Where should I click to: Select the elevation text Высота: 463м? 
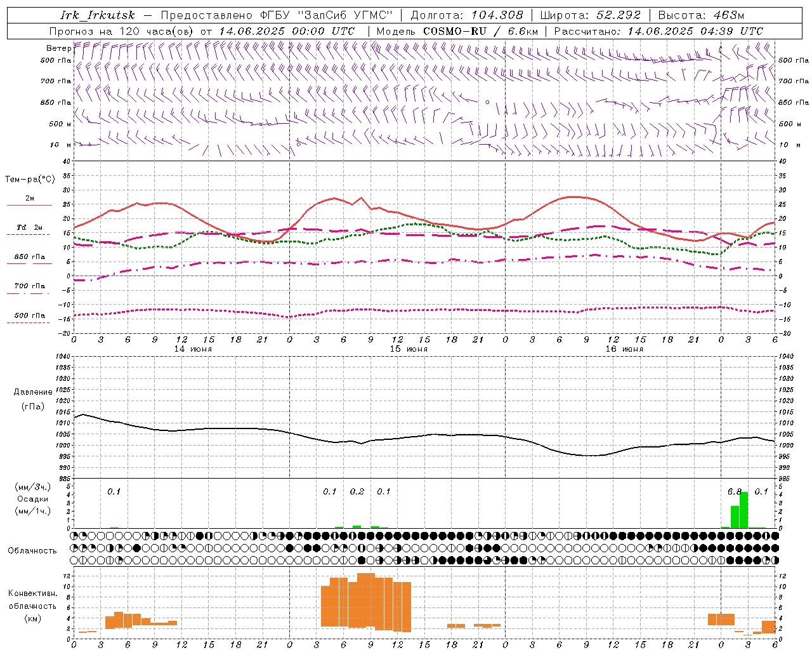click(x=701, y=15)
